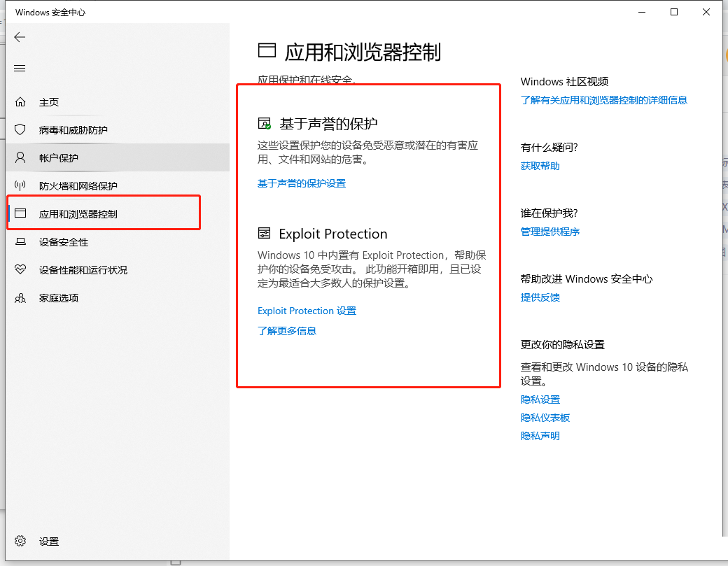This screenshot has height=566, width=728.
Task: Click the Home (主页) house icon
Action: tap(20, 102)
